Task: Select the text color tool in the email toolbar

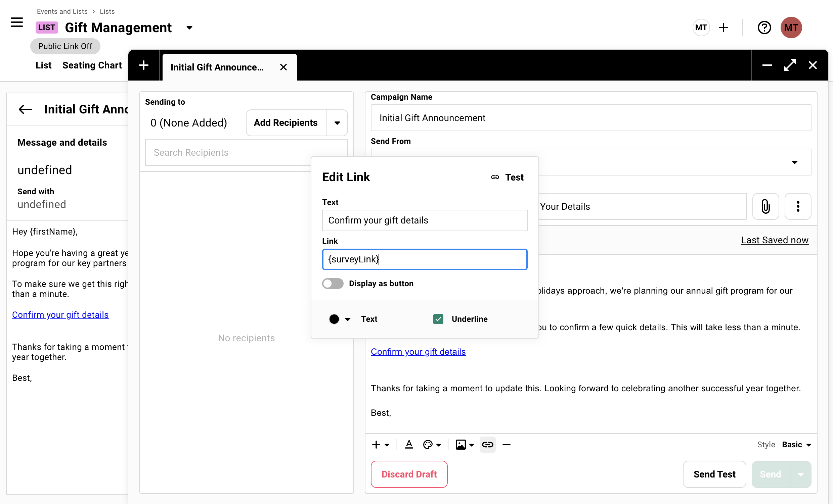Action: pos(409,445)
